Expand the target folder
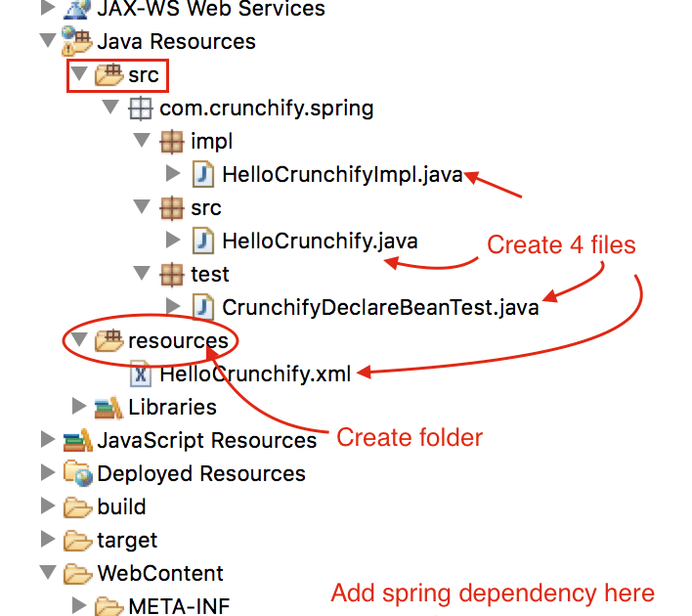 (48, 539)
